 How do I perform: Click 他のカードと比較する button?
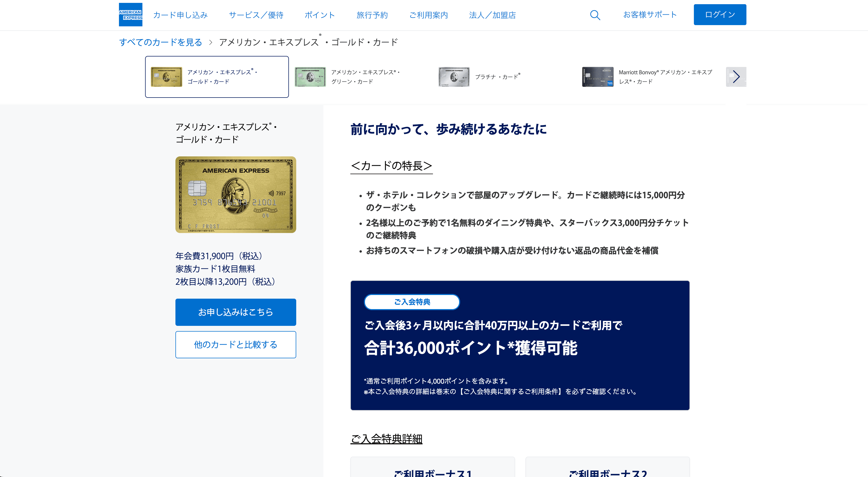click(x=236, y=344)
